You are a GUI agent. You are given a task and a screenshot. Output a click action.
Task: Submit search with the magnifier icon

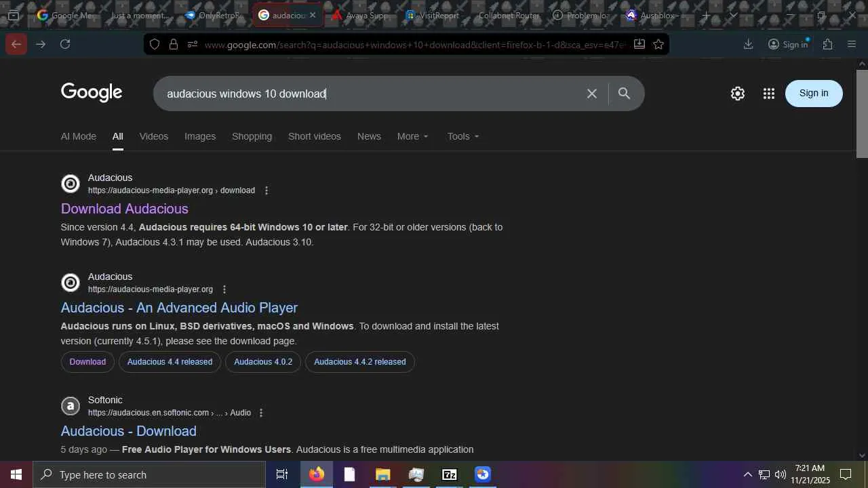pos(624,94)
